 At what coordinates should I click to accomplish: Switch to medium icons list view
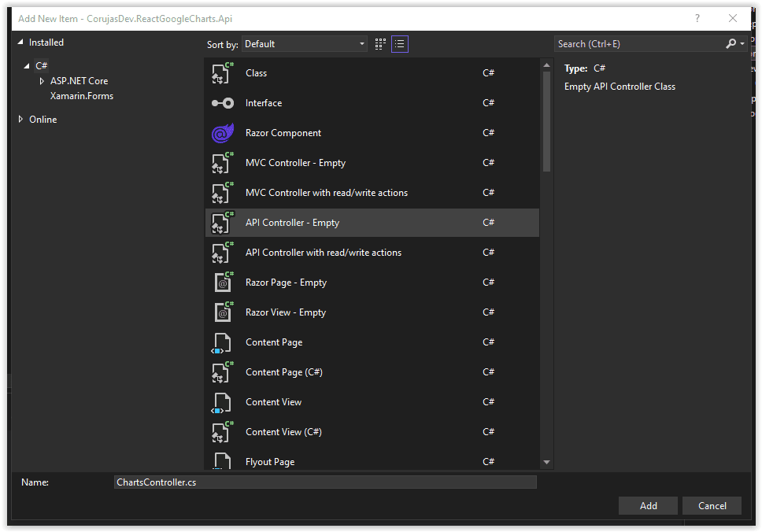tap(399, 44)
